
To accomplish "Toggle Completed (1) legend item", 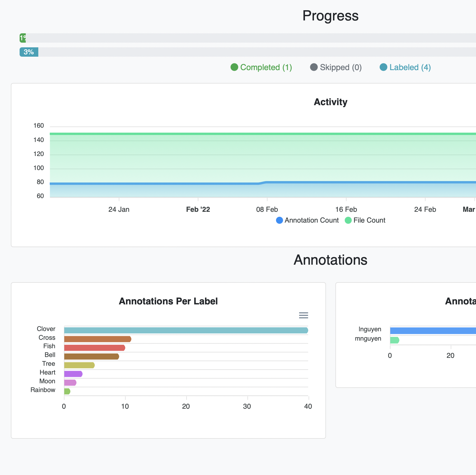I will tap(261, 67).
